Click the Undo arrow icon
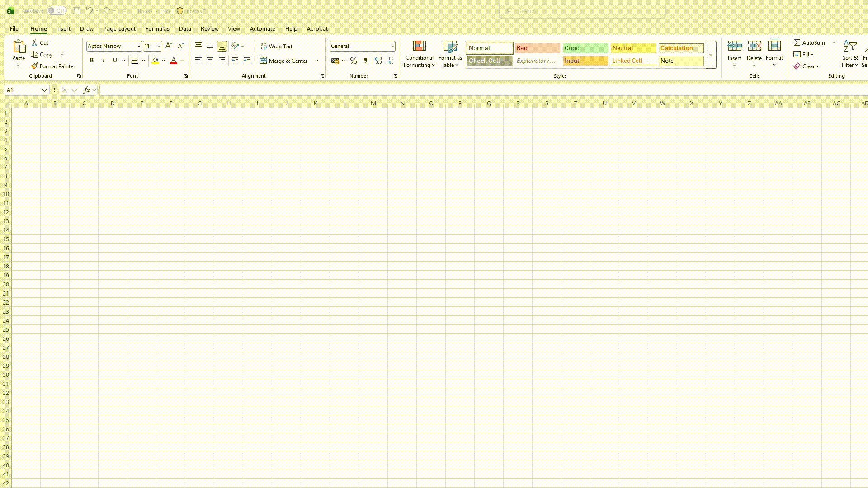Image resolution: width=868 pixels, height=488 pixels. coord(89,11)
